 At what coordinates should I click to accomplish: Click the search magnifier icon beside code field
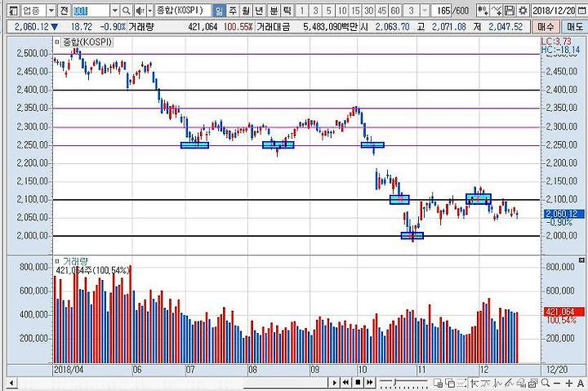click(127, 11)
